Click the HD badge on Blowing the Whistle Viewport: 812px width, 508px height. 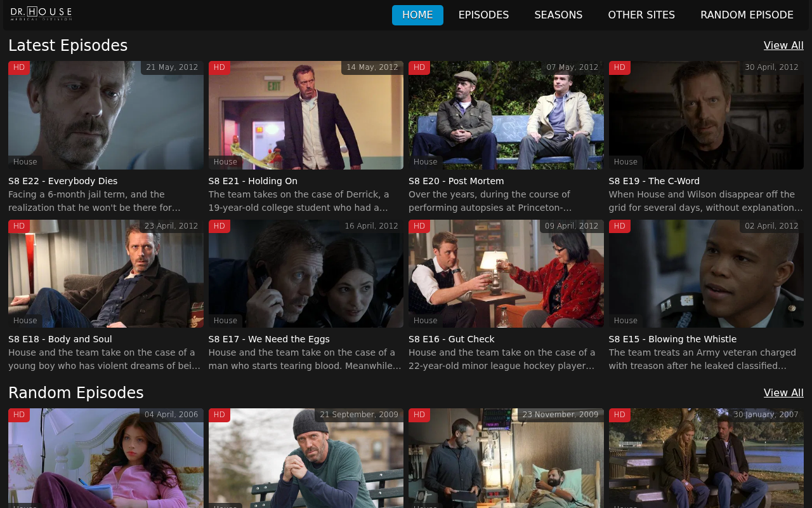tap(620, 227)
